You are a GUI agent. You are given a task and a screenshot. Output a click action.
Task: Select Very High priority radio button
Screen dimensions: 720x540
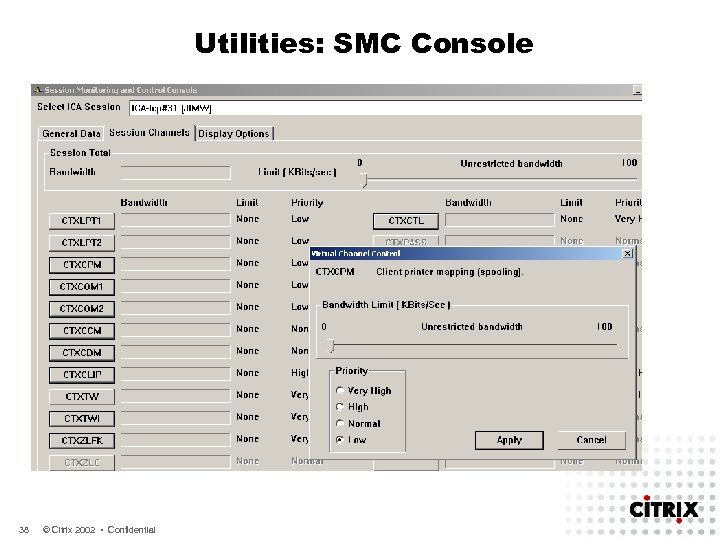coord(340,391)
